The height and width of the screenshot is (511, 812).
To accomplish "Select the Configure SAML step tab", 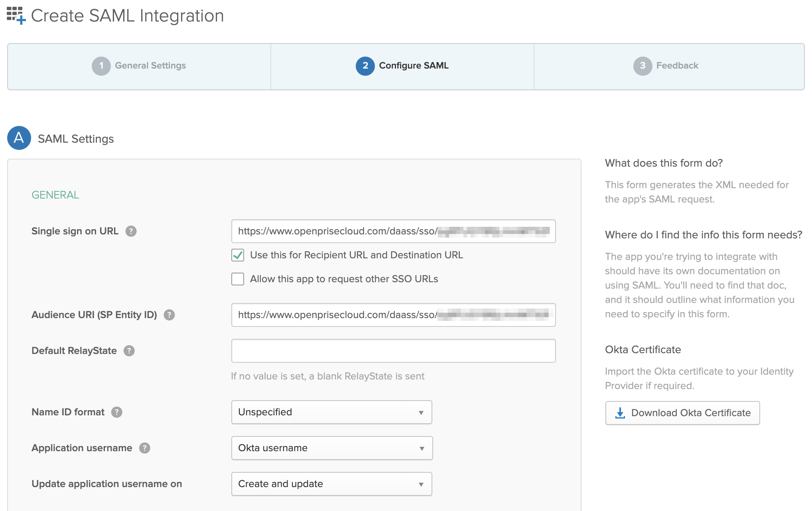I will point(402,66).
